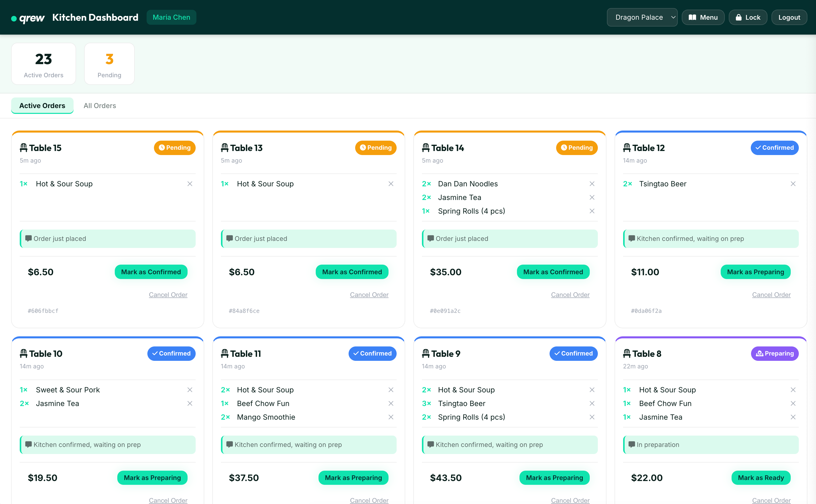Image resolution: width=816 pixels, height=504 pixels.
Task: Lock the kitchen dashboard
Action: pyautogui.click(x=748, y=17)
